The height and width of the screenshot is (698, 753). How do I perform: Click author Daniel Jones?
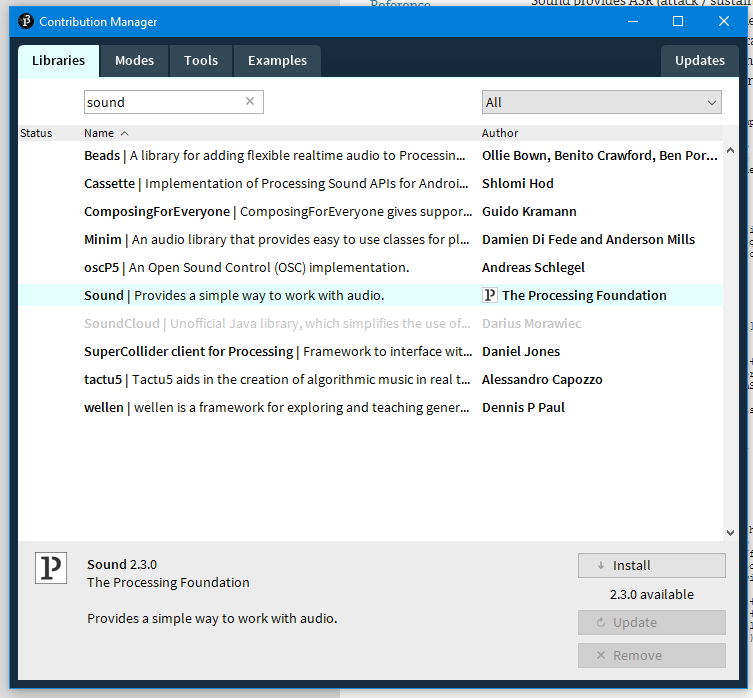[x=521, y=351]
